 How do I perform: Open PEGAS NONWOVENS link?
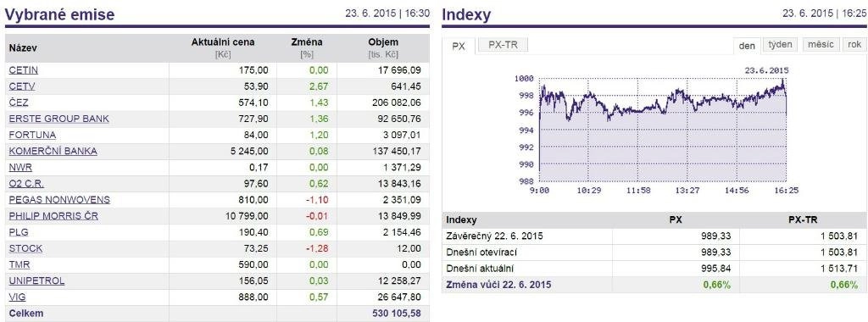59,200
